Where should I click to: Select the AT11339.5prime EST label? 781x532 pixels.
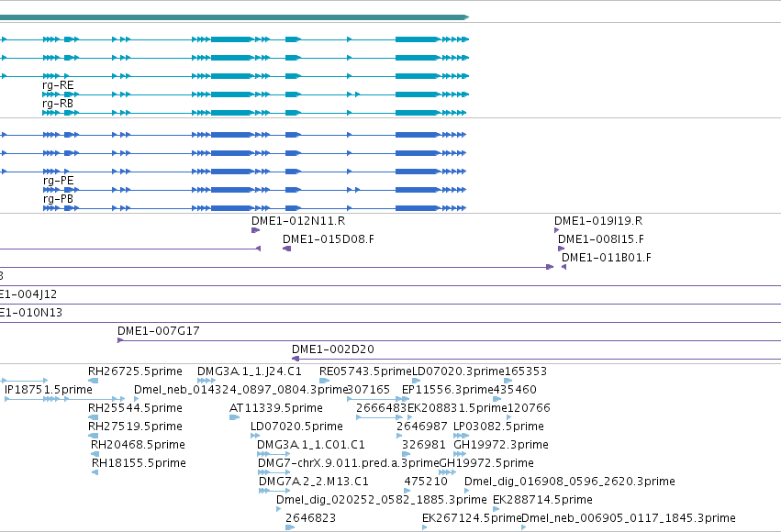(276, 408)
